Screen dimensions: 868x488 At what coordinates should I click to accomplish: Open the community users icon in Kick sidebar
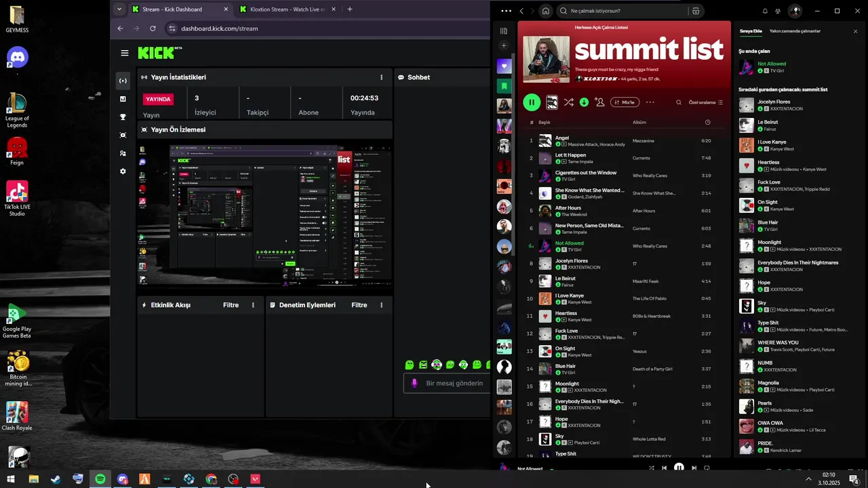[123, 153]
